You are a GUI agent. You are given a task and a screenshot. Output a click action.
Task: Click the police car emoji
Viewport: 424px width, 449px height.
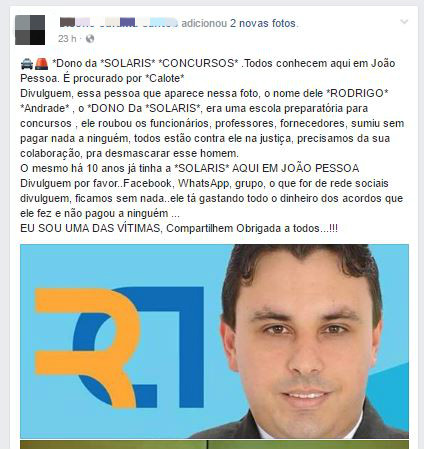point(27,63)
